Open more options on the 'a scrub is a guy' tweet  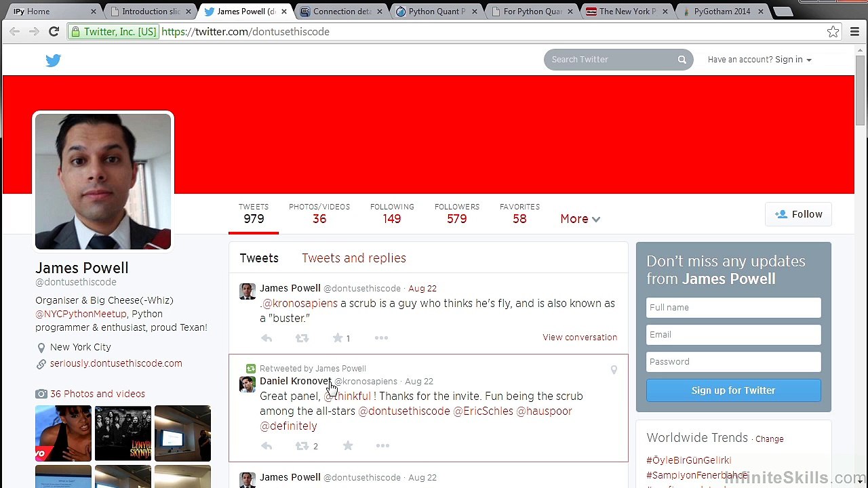381,338
